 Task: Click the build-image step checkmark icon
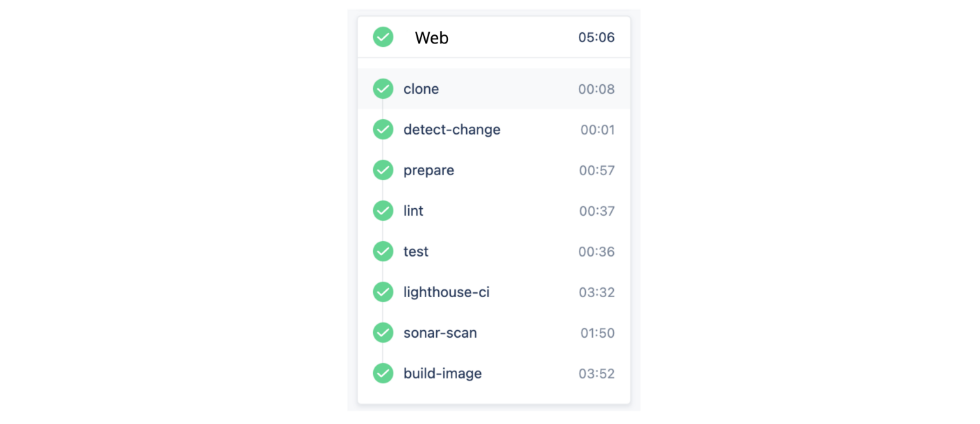pos(383,374)
